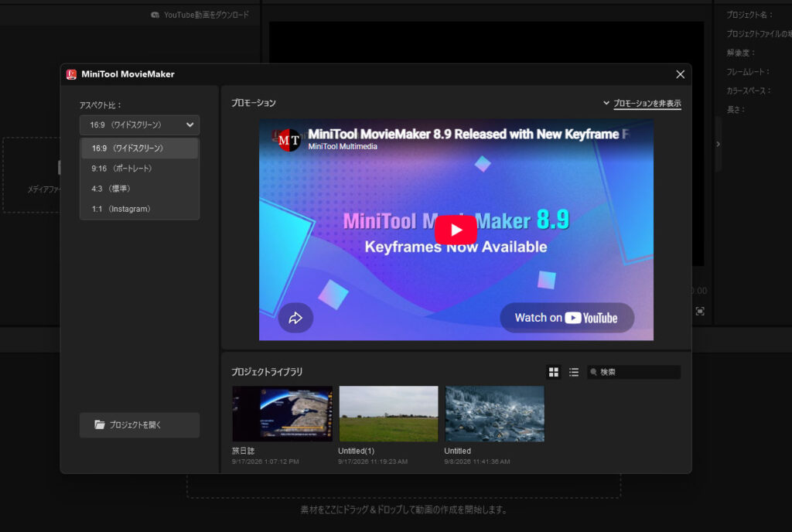Open the 旅日誌 project thumbnail
The height and width of the screenshot is (532, 792).
point(282,414)
